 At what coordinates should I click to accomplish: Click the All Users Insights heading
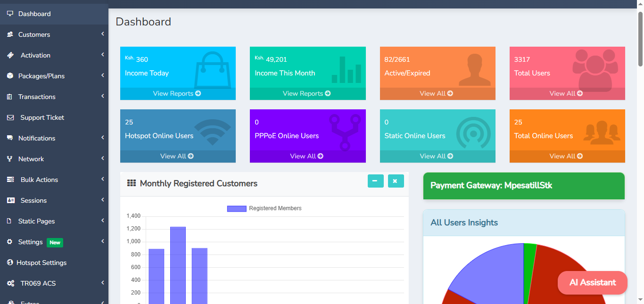tap(464, 222)
